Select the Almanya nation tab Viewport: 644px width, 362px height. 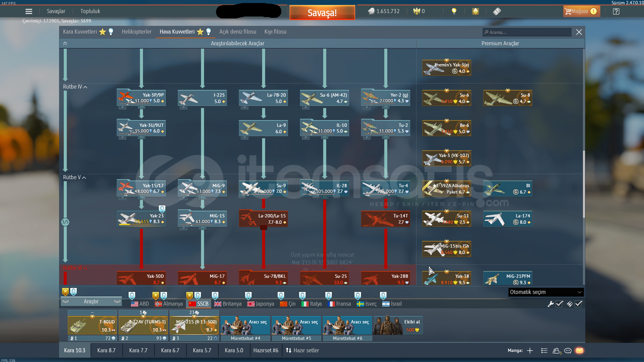(x=169, y=304)
